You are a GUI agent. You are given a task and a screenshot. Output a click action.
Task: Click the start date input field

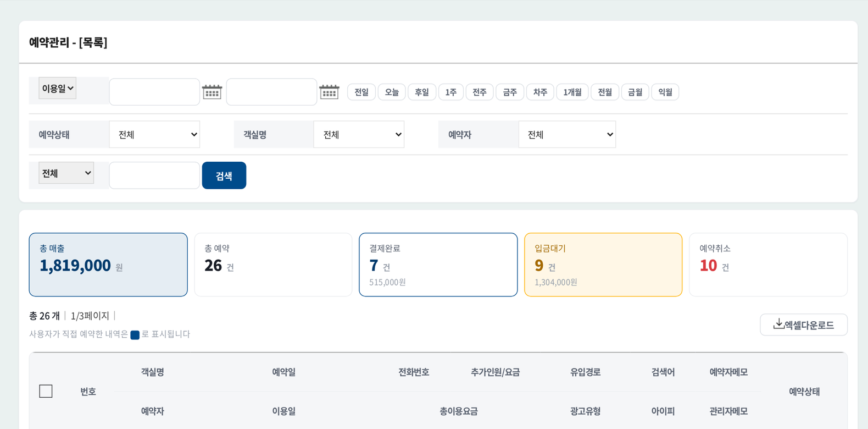coord(154,92)
